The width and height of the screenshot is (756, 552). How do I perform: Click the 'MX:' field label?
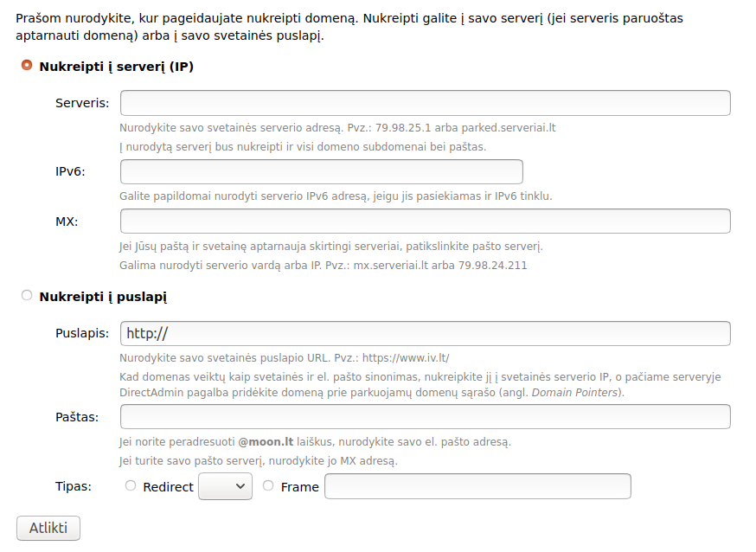[x=67, y=221]
